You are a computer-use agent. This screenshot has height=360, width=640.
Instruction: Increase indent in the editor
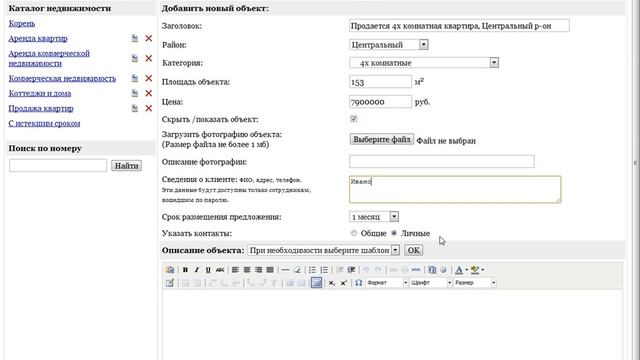click(x=351, y=270)
